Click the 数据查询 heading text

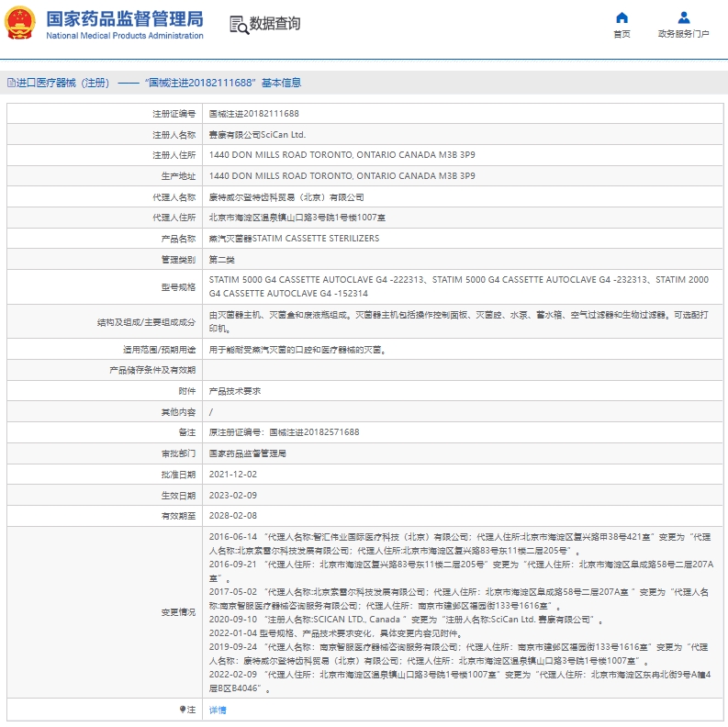(x=274, y=23)
